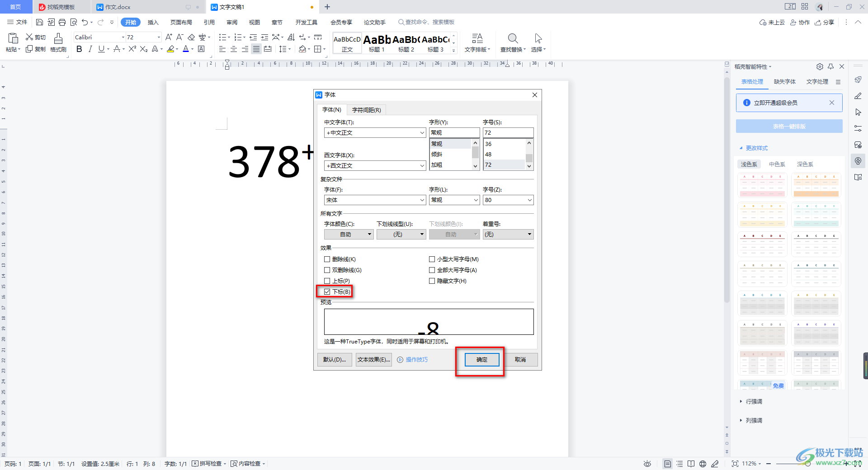Uncheck the Subscript (B) checkbox

[x=327, y=292]
